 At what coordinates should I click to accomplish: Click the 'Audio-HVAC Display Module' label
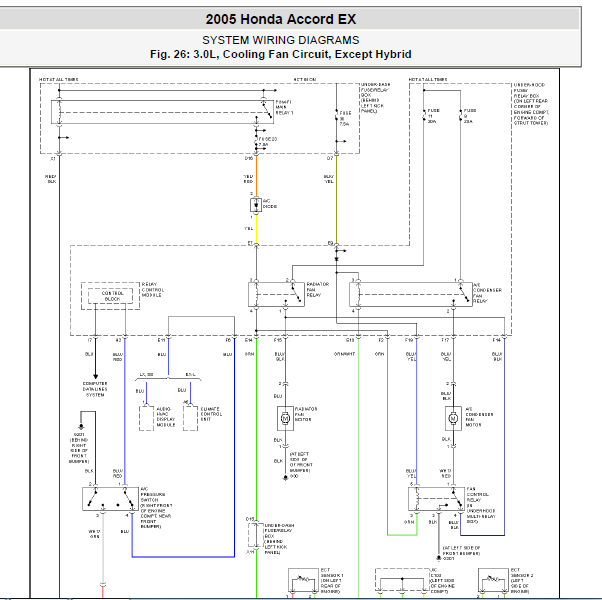click(x=165, y=417)
